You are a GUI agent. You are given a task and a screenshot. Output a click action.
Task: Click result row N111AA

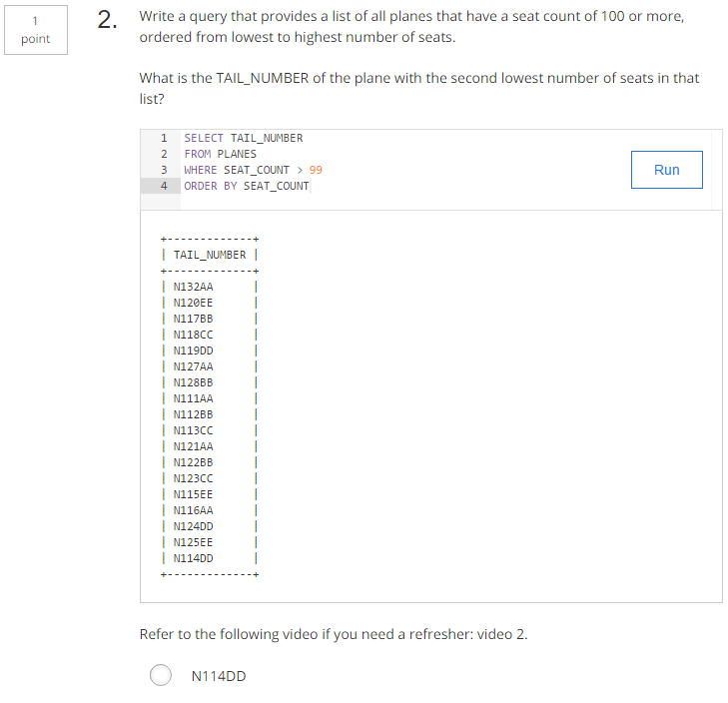193,398
